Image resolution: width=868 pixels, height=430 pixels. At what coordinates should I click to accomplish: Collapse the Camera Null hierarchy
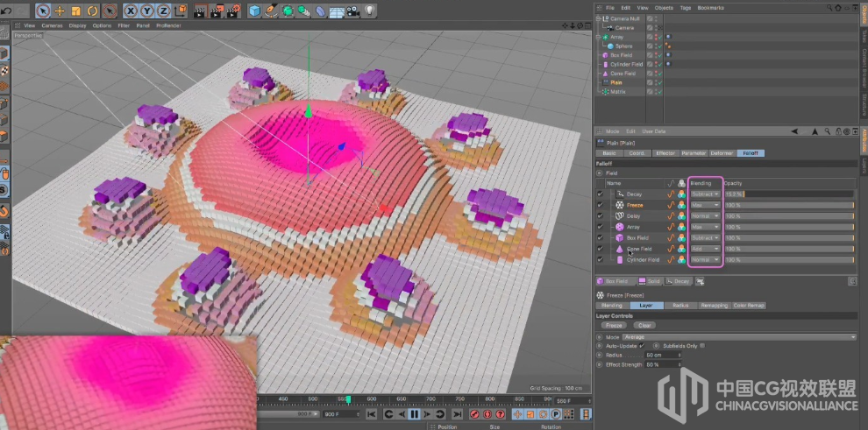click(599, 18)
